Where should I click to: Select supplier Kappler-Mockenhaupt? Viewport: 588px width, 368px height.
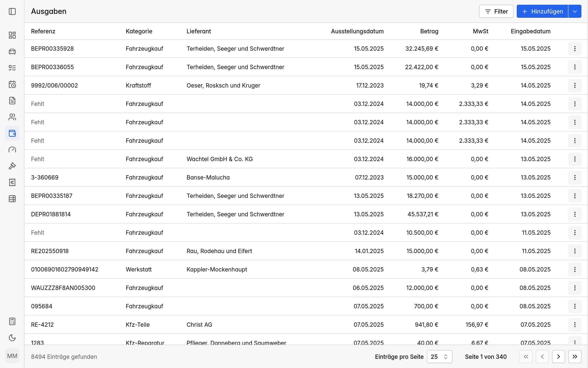[x=217, y=269]
